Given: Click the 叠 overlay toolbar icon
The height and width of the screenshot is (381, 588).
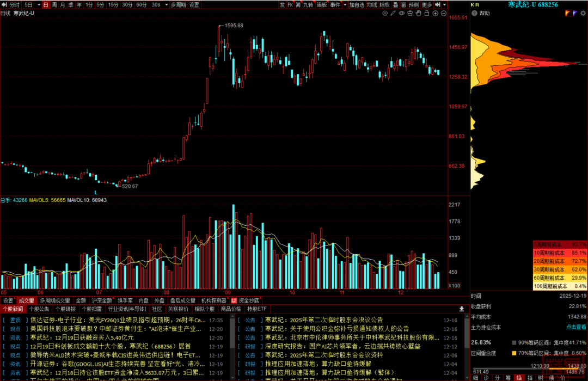Looking at the screenshot, I should 395,4.
